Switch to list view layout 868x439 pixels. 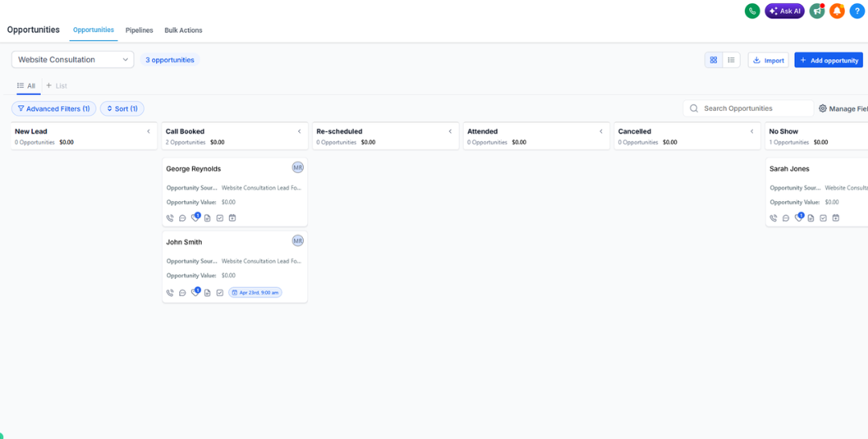pos(731,59)
